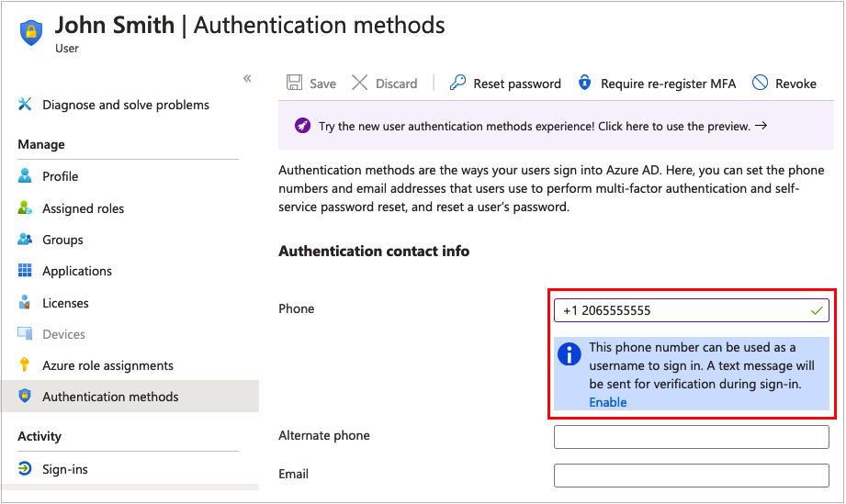The height and width of the screenshot is (504, 846).
Task: Collapse the sidebar with the chevron
Action: [247, 79]
